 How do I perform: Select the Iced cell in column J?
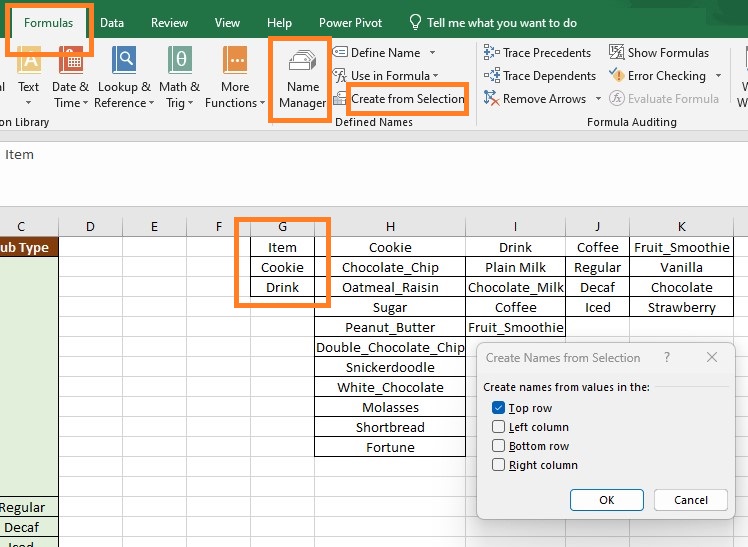pyautogui.click(x=597, y=307)
